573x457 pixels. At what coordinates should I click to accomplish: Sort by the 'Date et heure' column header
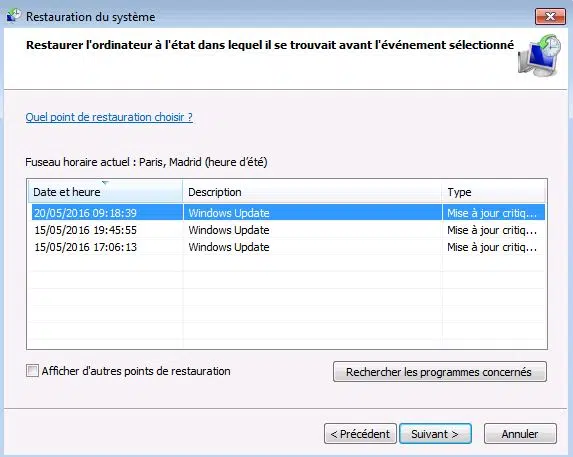click(105, 191)
